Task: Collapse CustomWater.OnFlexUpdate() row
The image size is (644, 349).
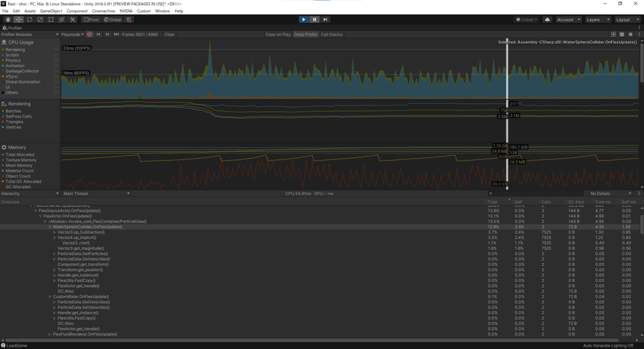Action: (50, 297)
